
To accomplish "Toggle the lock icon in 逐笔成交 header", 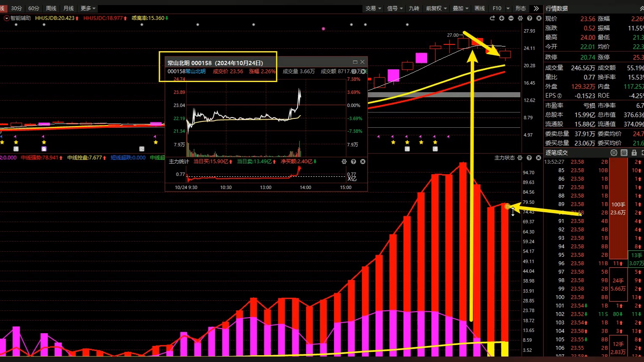I will click(634, 153).
